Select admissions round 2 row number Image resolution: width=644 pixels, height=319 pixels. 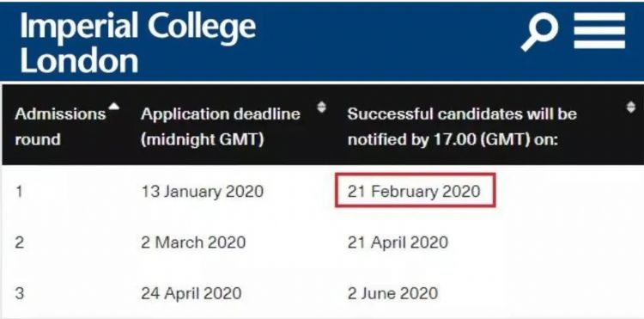point(19,242)
